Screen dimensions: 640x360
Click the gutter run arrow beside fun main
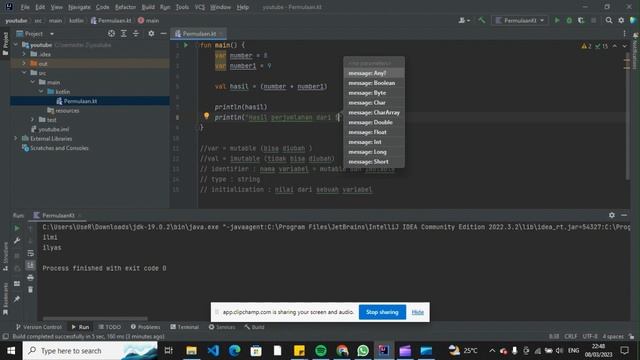point(186,45)
